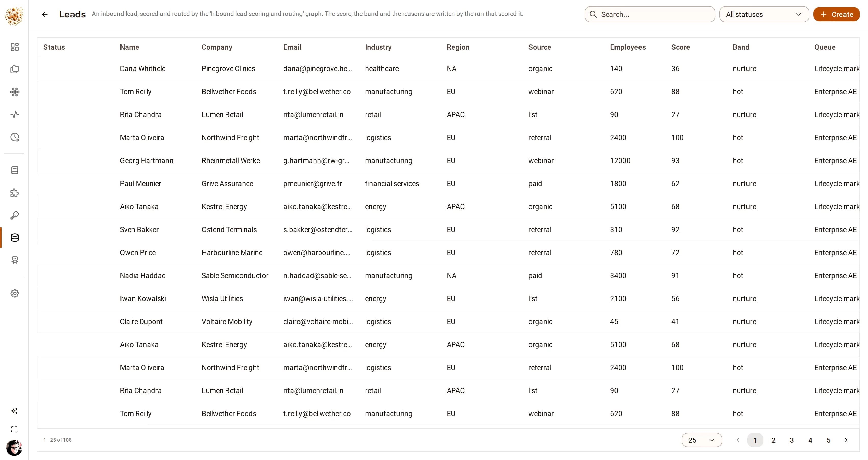Sort by the Industry column header
868x460 pixels.
[x=378, y=47]
